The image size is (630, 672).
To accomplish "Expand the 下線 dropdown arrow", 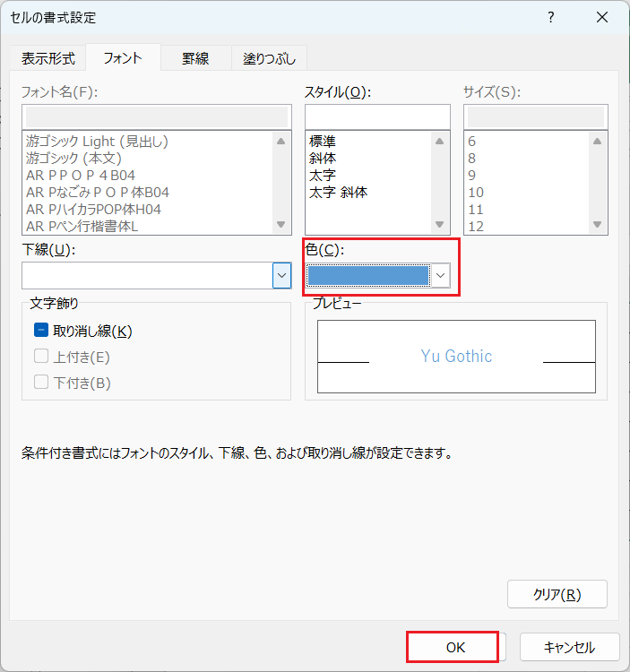I will (x=281, y=275).
